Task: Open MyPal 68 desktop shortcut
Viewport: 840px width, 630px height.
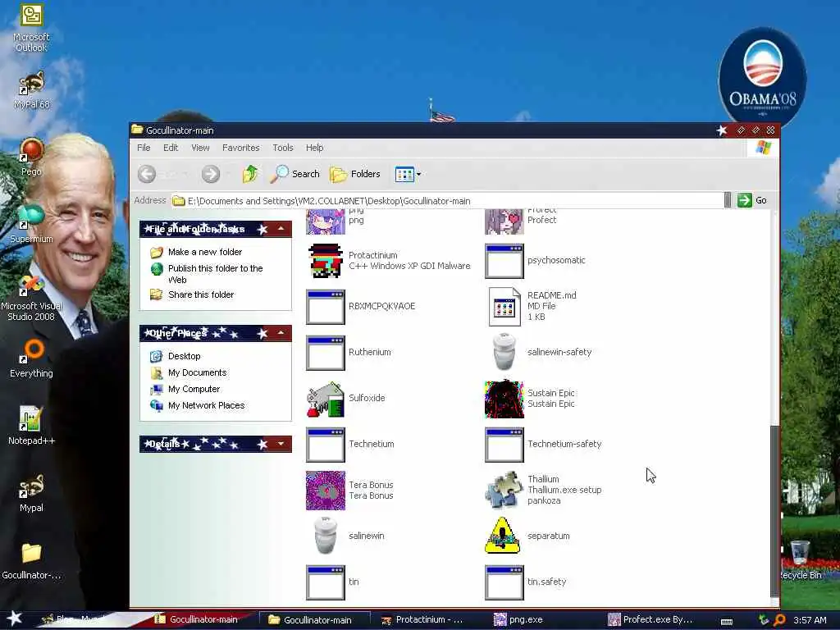Action: 31,90
